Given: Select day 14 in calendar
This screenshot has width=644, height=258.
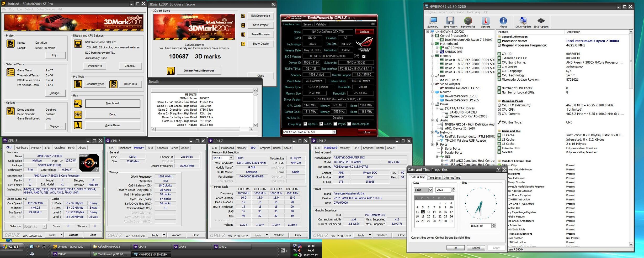Looking at the screenshot, I should tap(434, 212).
